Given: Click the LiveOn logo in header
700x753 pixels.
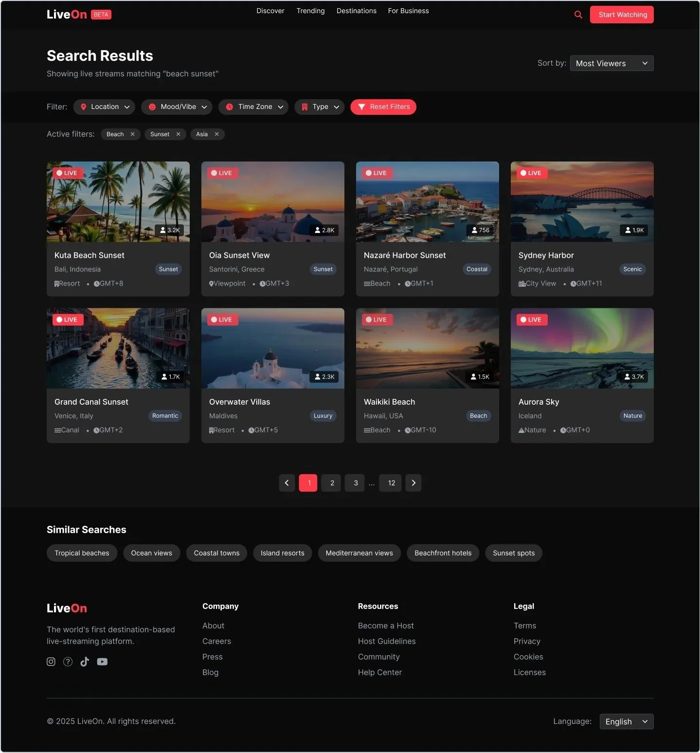Looking at the screenshot, I should [x=67, y=15].
